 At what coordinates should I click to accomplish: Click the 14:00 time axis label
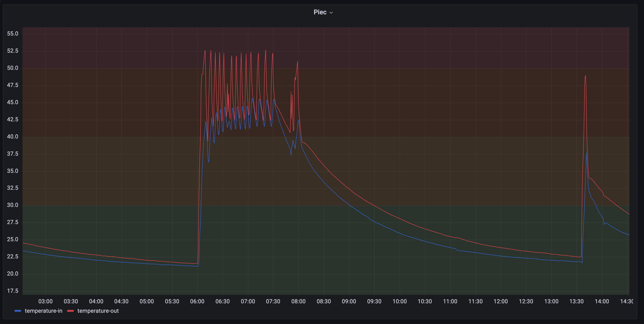tap(602, 301)
